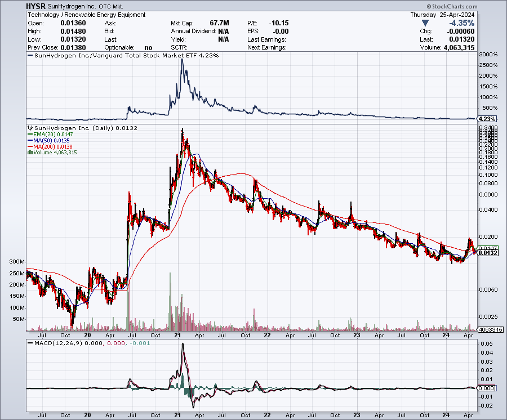Click the Bid: label
The image size is (507, 420).
tap(109, 32)
